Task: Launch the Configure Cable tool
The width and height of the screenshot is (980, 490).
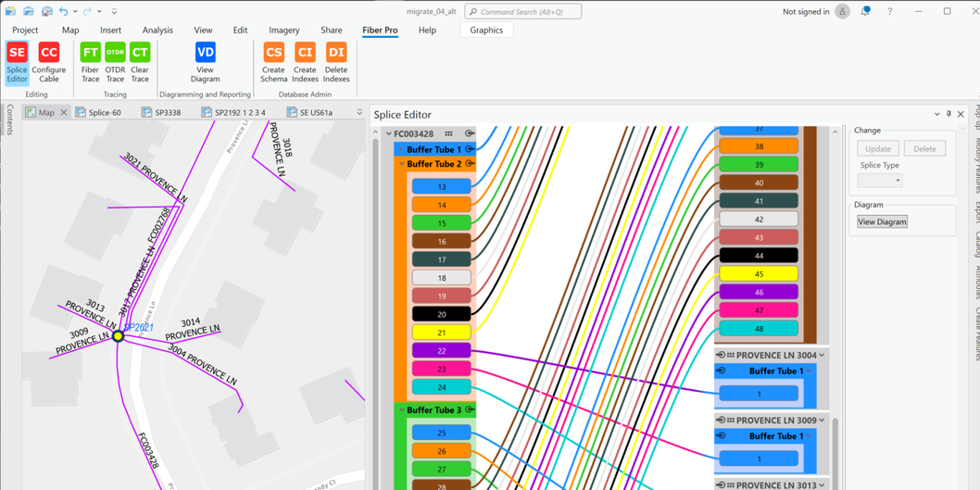Action: [49, 62]
